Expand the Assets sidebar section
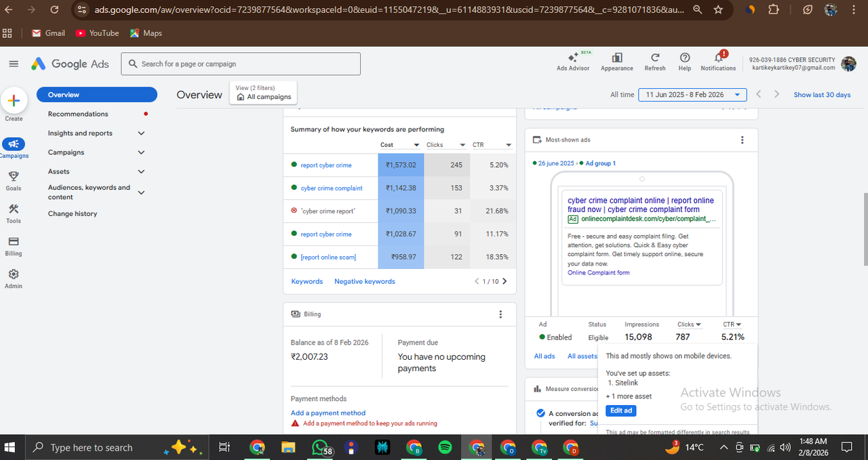868x460 pixels. 141,171
